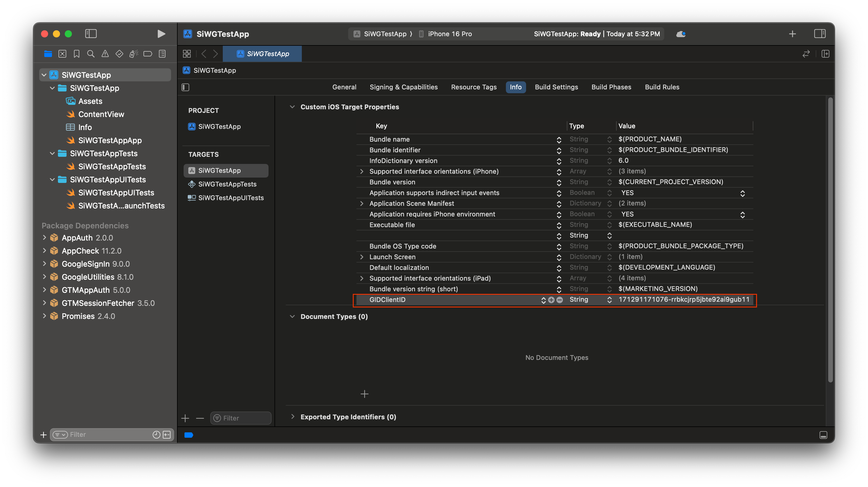Click the add editor split icon

click(825, 54)
